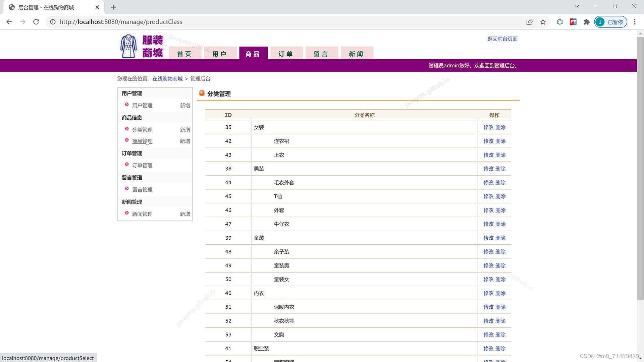Click 删除 for 童装男 row
The image size is (644, 362).
click(x=500, y=265)
